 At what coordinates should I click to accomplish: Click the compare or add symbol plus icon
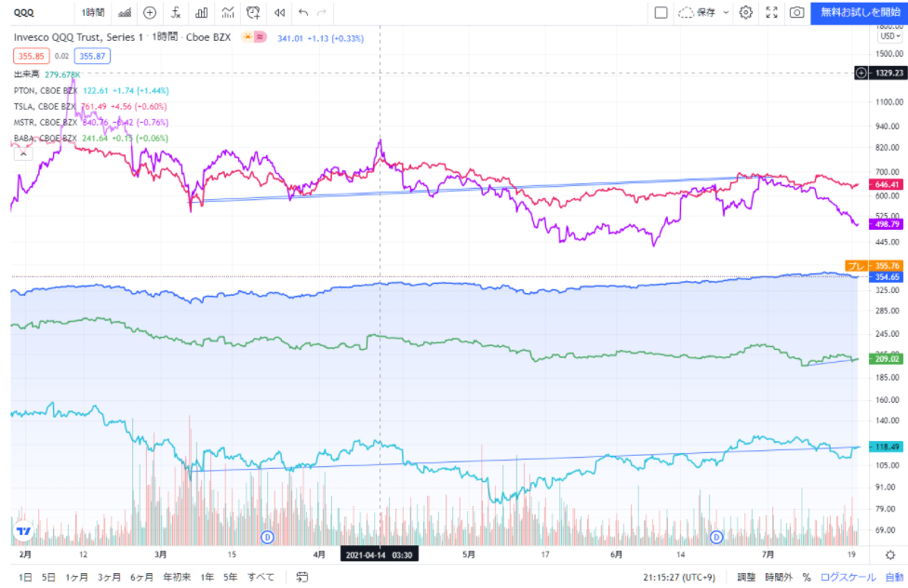(x=150, y=13)
